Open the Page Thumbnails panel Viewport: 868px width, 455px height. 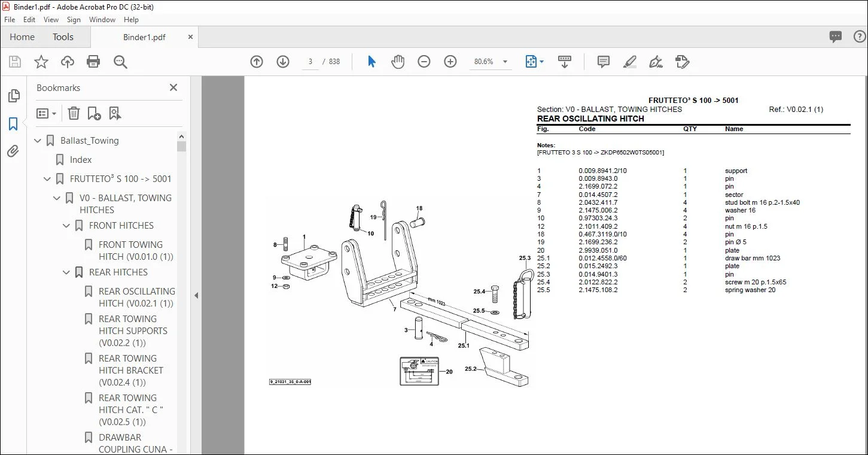click(x=13, y=96)
